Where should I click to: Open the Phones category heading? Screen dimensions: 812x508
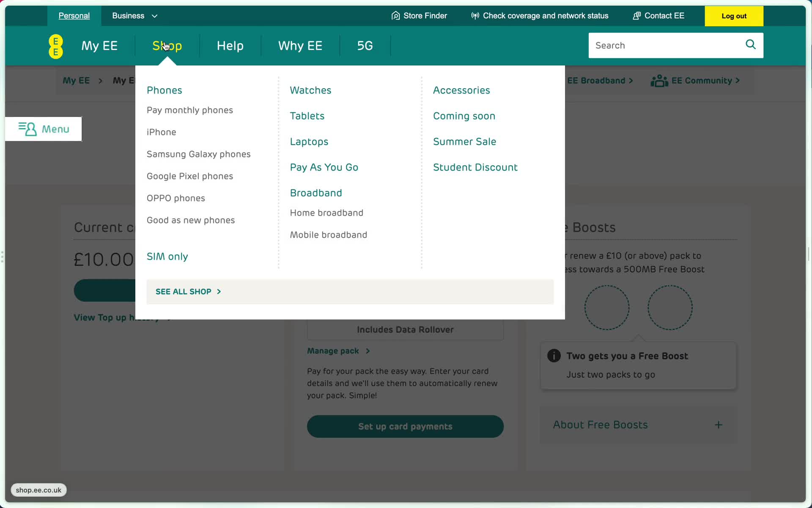(164, 90)
